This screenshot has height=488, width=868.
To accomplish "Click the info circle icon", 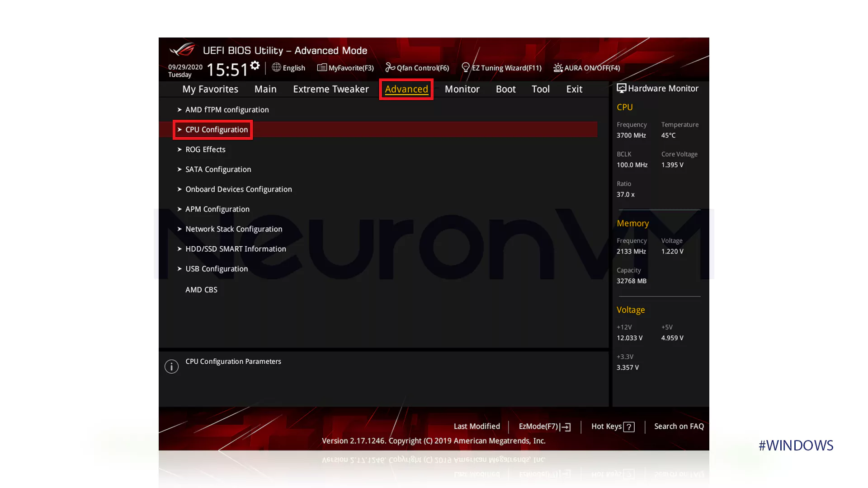I will 171,366.
